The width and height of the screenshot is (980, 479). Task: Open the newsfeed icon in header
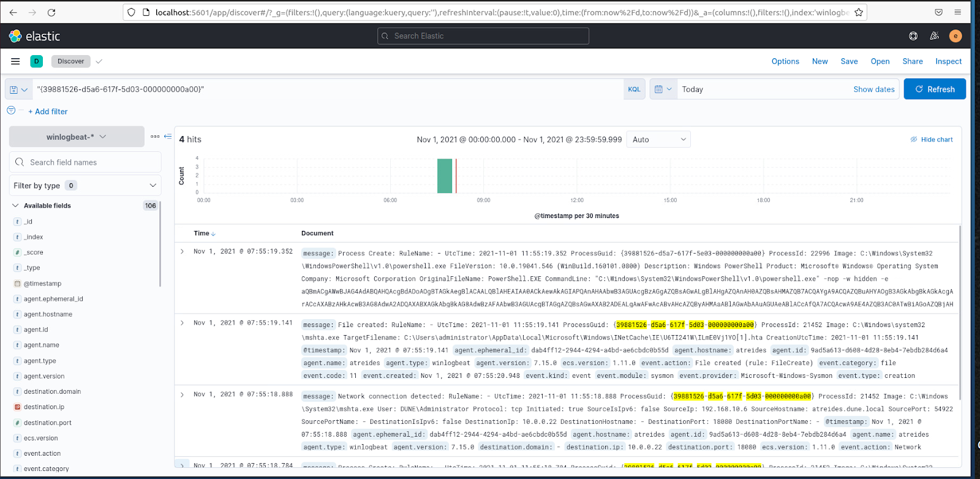click(934, 36)
